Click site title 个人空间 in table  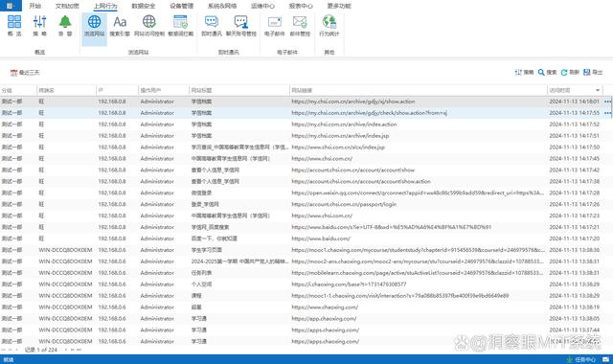(x=201, y=284)
